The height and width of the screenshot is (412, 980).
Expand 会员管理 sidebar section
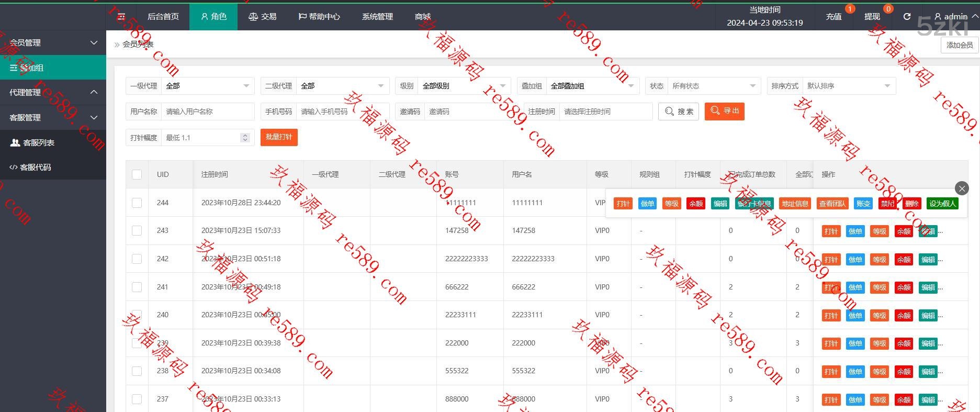tap(52, 42)
